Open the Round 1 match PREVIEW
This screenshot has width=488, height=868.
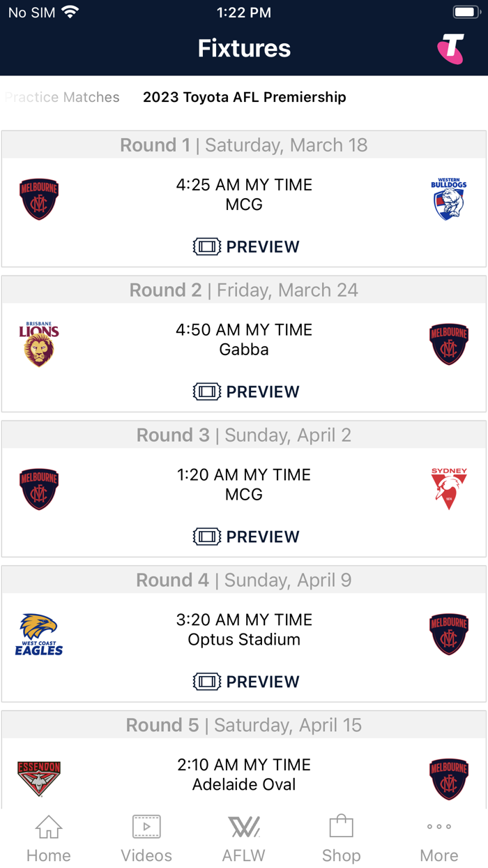pos(263,246)
